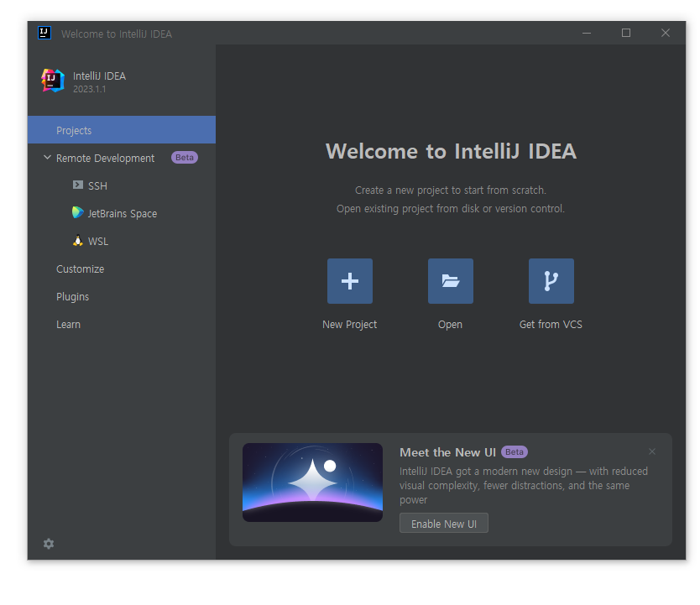Viewport: 700px width, 605px height.
Task: Click the IntelliJ IDEA logo in sidebar
Action: [x=53, y=81]
